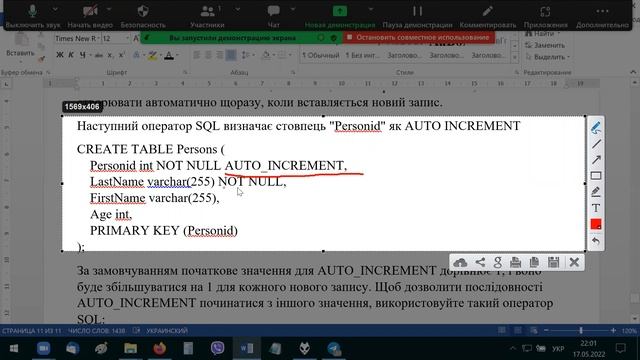Print screenshot from Lightshot
This screenshot has width=640, height=360.
[x=516, y=262]
